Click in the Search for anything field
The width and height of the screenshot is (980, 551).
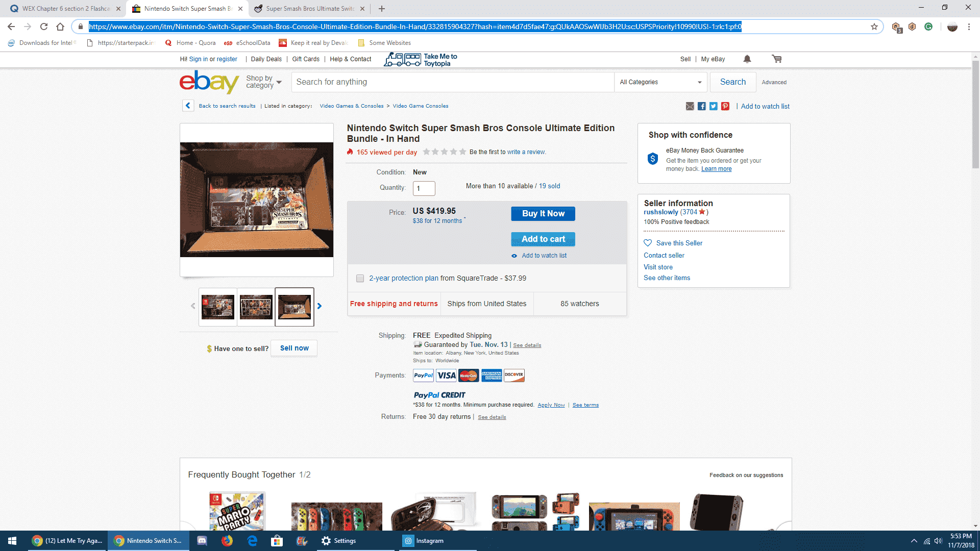click(x=453, y=82)
